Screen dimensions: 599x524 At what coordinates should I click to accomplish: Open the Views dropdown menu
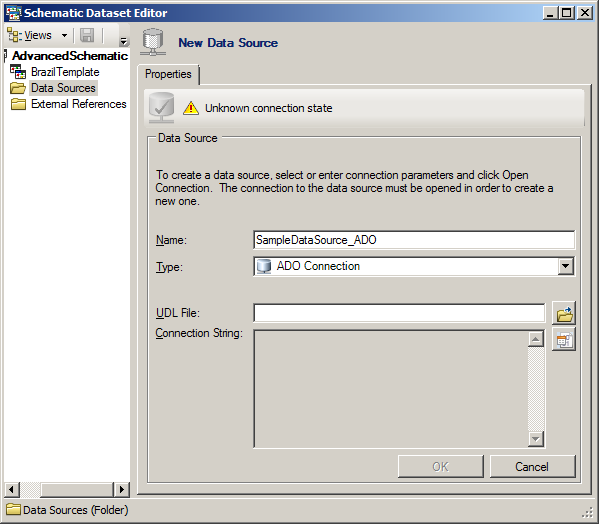point(37,35)
